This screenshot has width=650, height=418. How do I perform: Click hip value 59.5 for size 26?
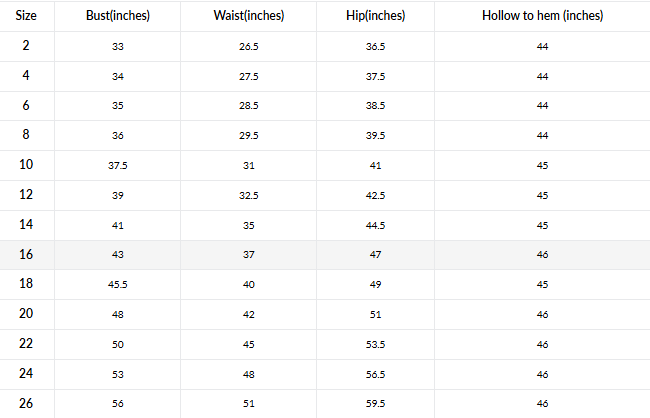375,404
